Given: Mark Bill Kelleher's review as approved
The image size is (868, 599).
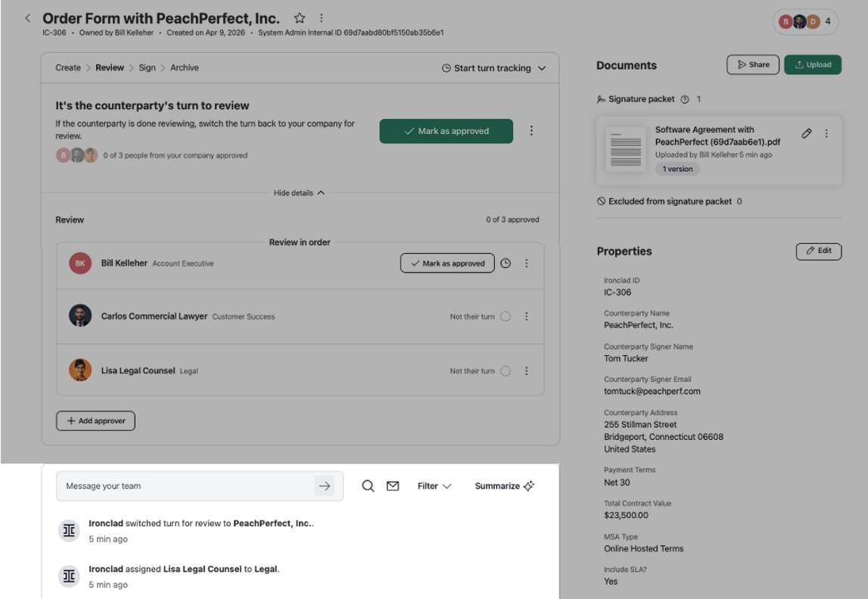Looking at the screenshot, I should click(447, 264).
